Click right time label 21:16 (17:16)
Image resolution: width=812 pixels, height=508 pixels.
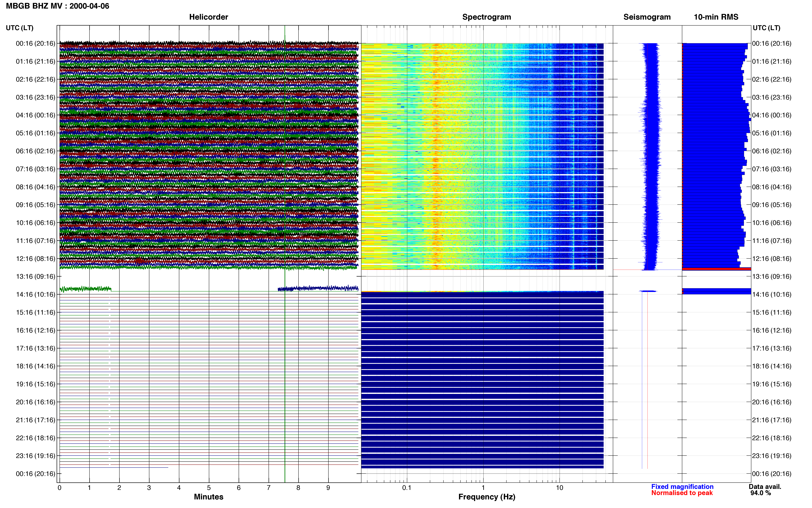tap(772, 420)
